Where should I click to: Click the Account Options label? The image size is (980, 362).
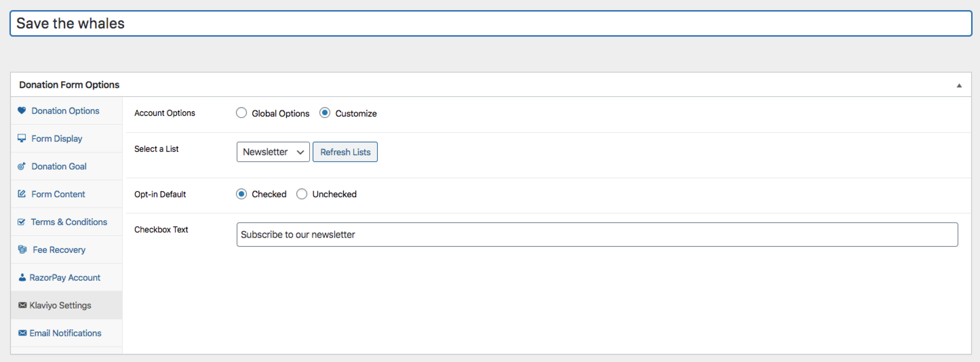pyautogui.click(x=164, y=113)
